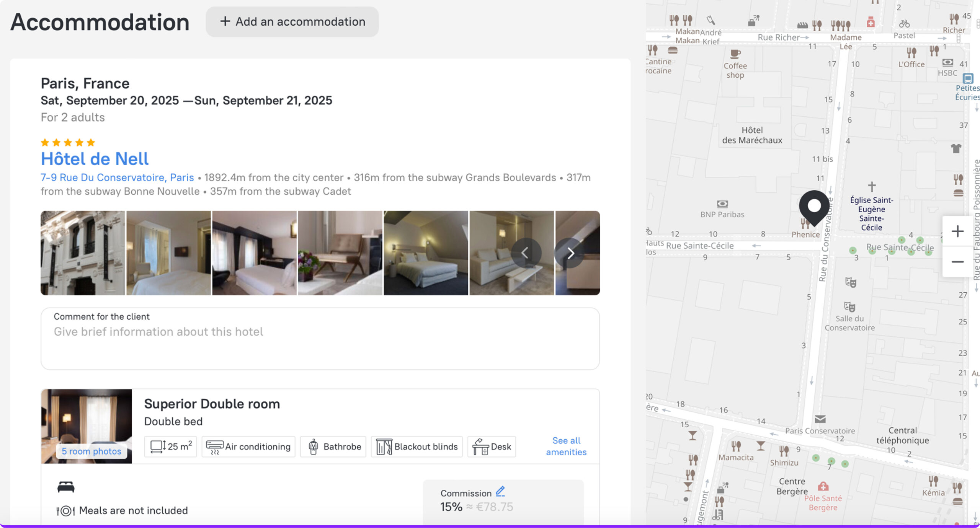Open the 5 room photos link

pyautogui.click(x=91, y=451)
